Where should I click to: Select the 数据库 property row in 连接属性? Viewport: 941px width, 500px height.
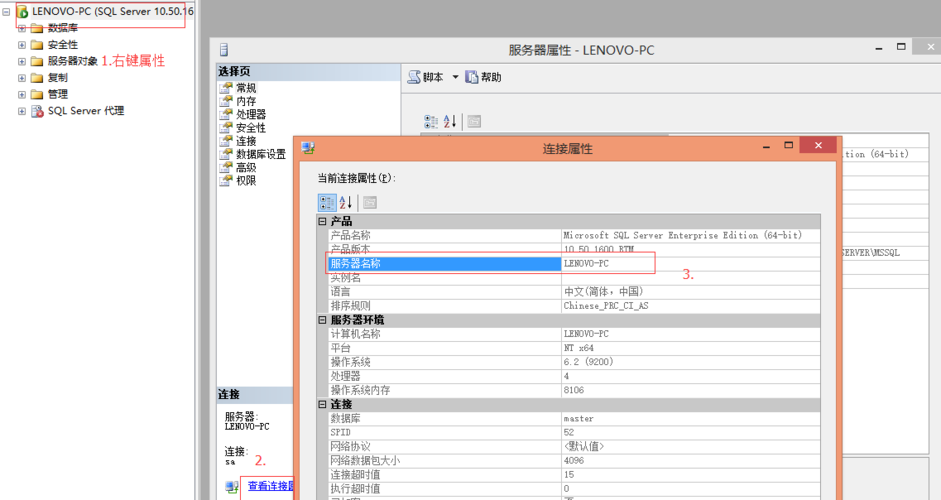pos(574,418)
